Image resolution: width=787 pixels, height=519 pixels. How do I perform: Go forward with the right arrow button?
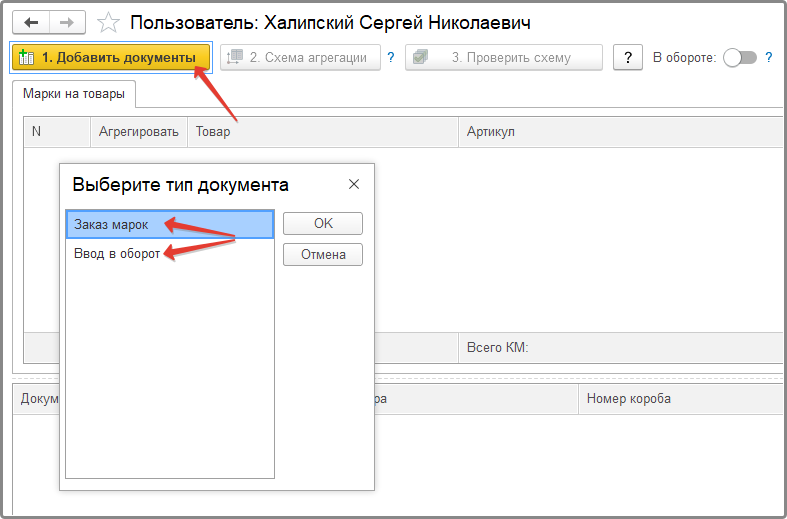click(67, 23)
